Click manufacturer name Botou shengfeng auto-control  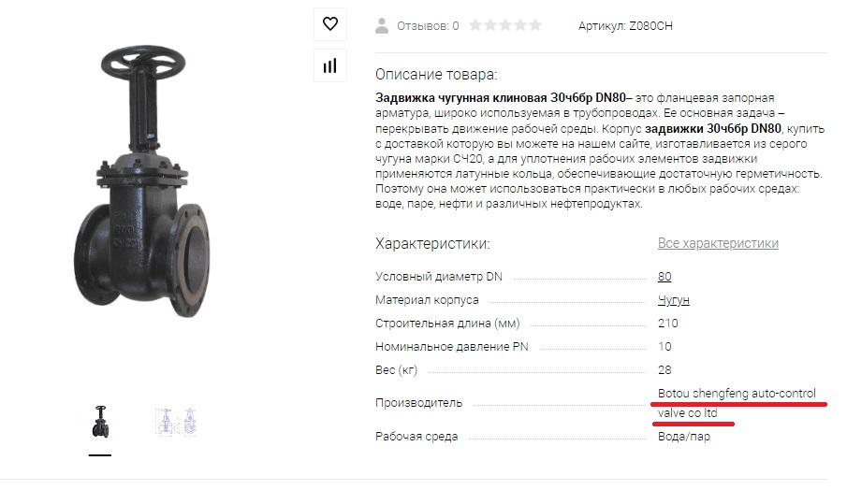click(x=737, y=393)
